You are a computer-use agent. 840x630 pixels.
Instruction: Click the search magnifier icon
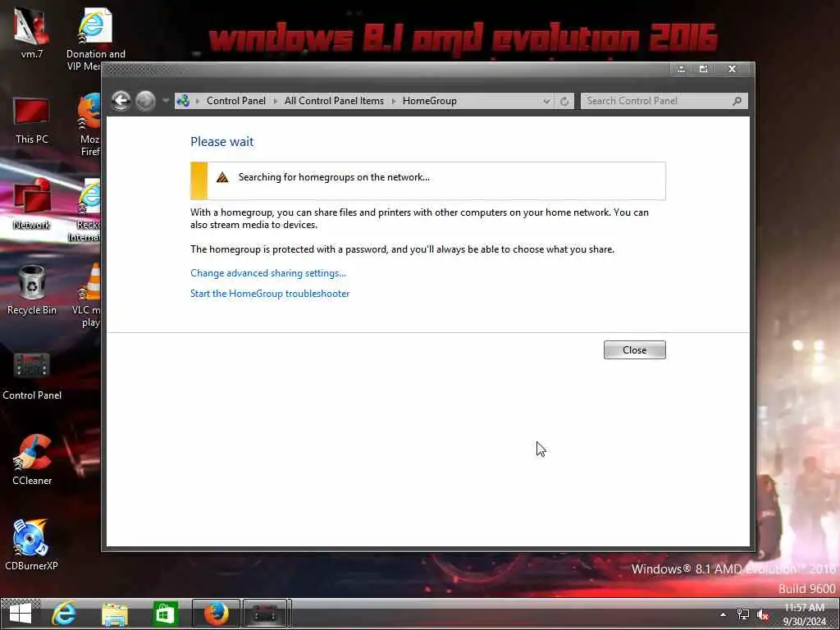click(737, 101)
